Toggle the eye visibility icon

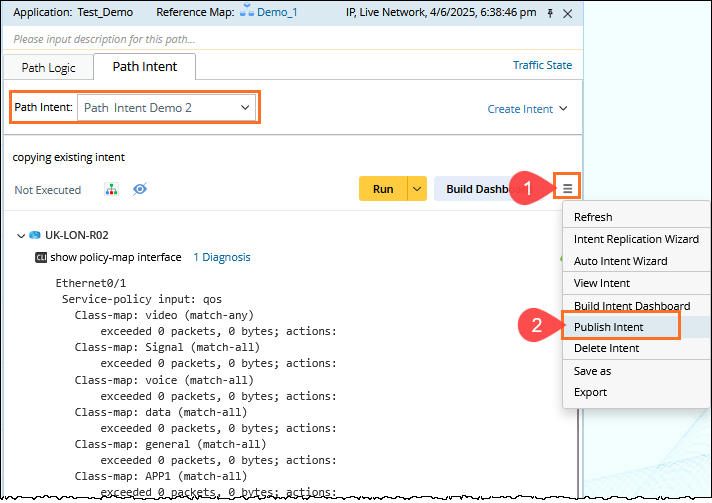pos(140,189)
